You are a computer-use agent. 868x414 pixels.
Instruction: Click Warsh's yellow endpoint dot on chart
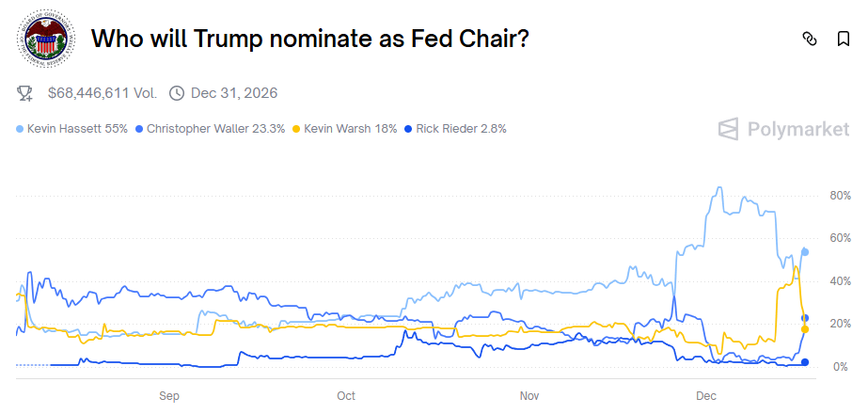(x=805, y=328)
